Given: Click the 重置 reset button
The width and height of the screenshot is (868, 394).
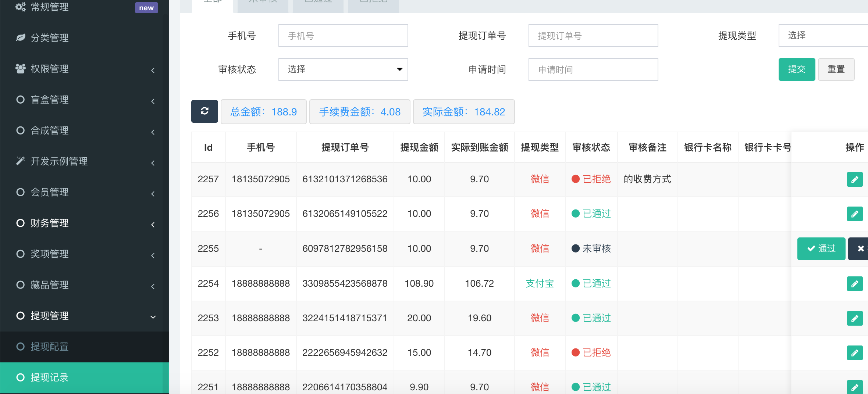Looking at the screenshot, I should click(836, 69).
